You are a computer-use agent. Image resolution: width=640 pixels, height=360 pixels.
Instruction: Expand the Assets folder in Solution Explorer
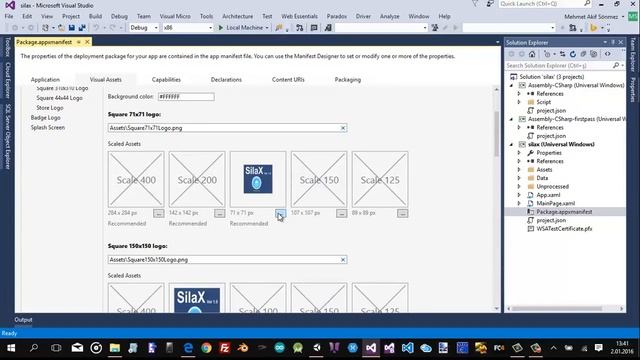(519, 170)
